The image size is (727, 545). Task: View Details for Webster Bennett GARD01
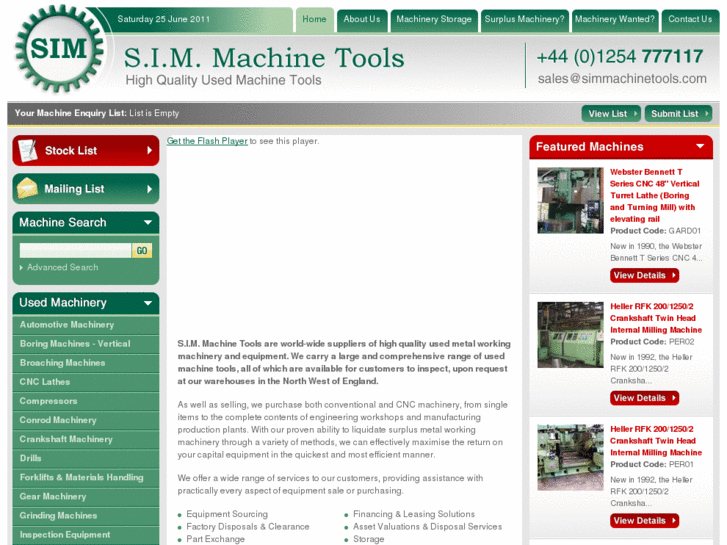pos(644,276)
